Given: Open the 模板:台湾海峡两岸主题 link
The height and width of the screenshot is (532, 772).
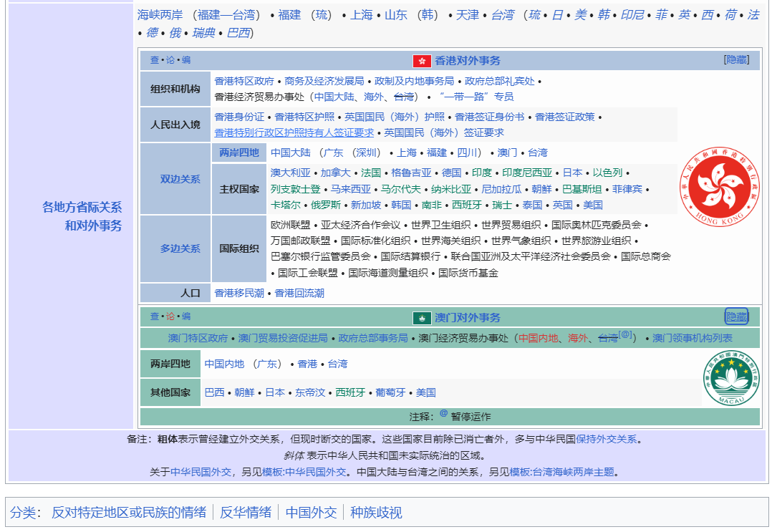Looking at the screenshot, I should click(x=561, y=473).
